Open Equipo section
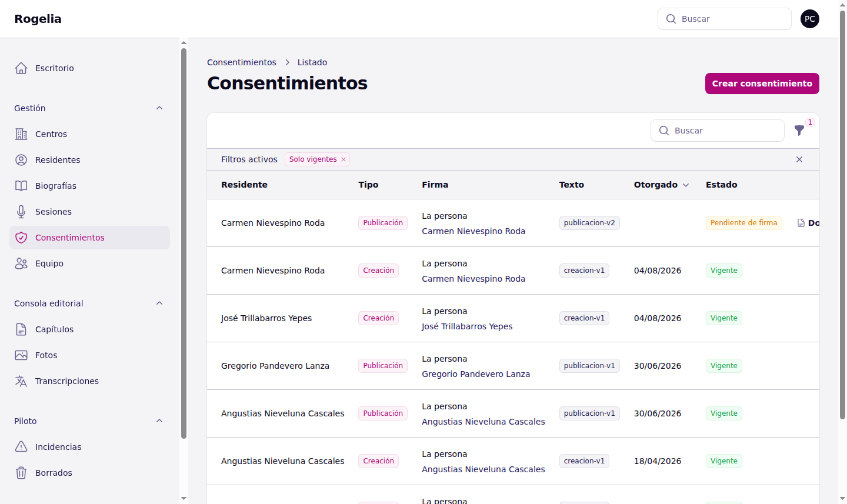The width and height of the screenshot is (847, 504). pos(89,263)
